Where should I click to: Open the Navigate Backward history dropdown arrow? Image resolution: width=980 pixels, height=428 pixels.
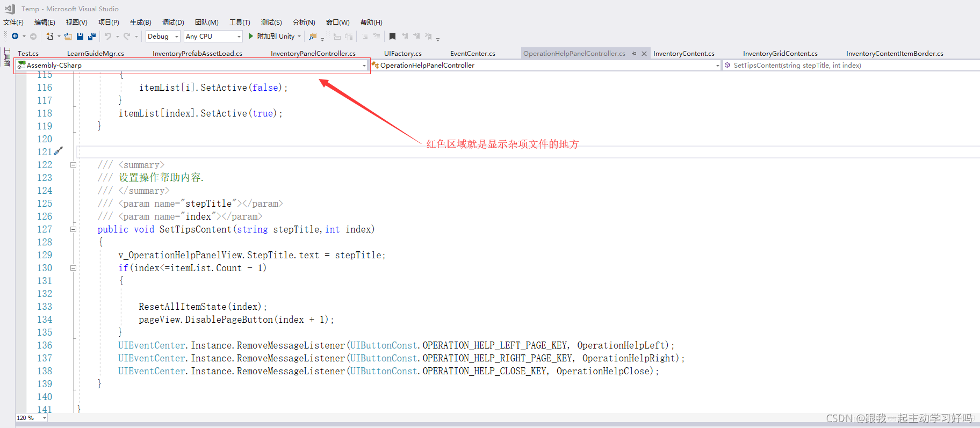pos(24,37)
